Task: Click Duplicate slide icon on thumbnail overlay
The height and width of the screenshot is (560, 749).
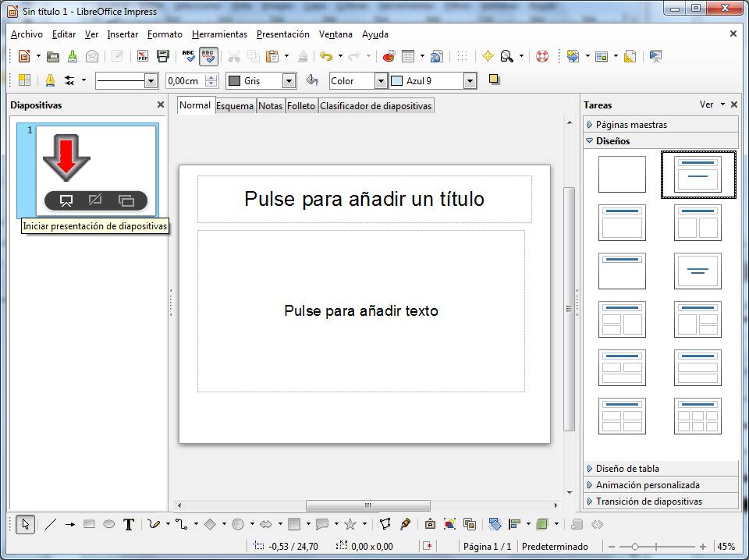Action: pos(126,200)
